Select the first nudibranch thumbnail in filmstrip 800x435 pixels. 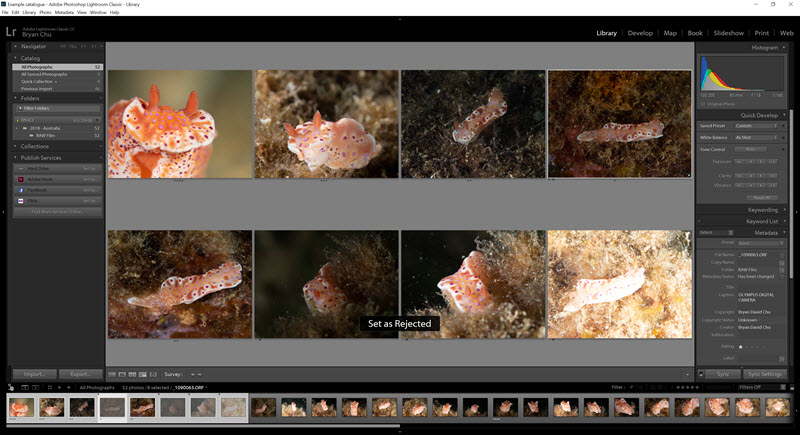pos(21,407)
